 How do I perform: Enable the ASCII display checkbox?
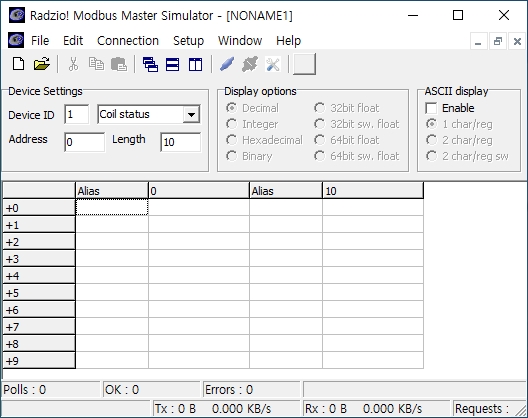pyautogui.click(x=431, y=108)
